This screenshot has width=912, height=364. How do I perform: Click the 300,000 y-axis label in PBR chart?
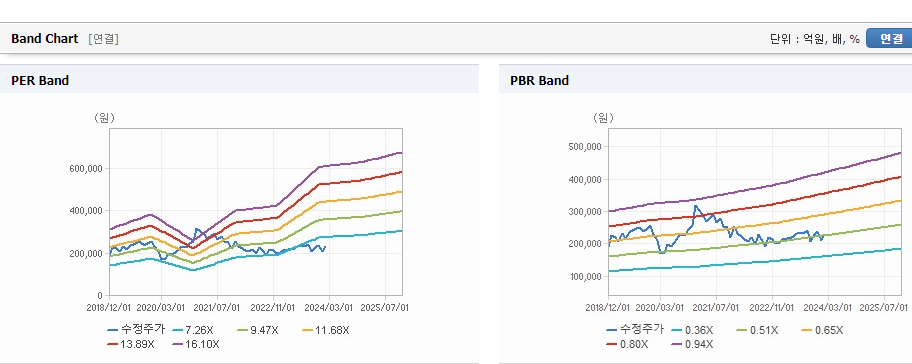pyautogui.click(x=586, y=212)
